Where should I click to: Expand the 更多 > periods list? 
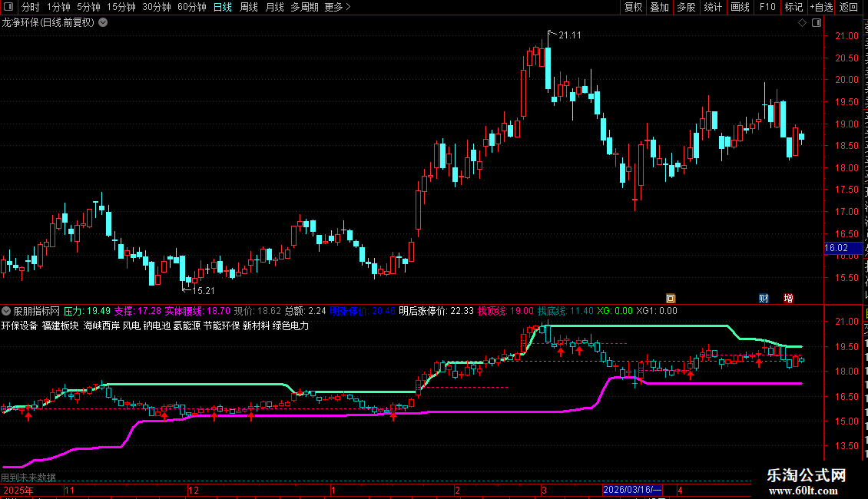pyautogui.click(x=338, y=7)
